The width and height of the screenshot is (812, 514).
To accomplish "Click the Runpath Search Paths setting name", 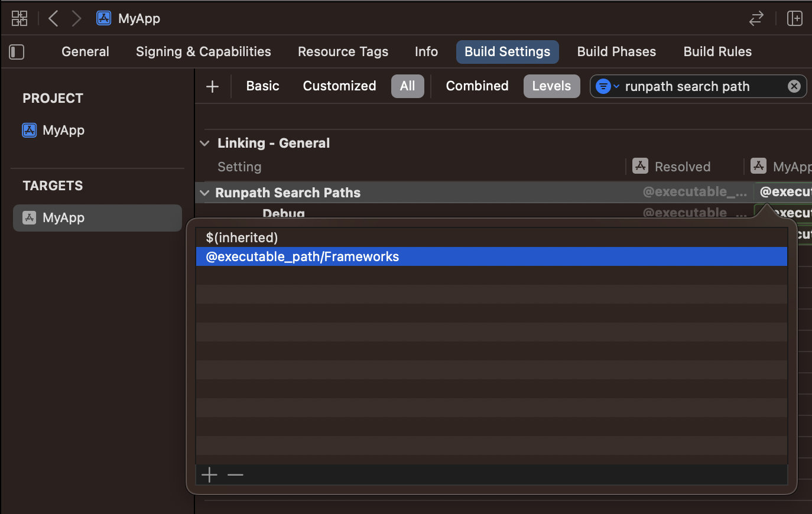I will [x=288, y=193].
